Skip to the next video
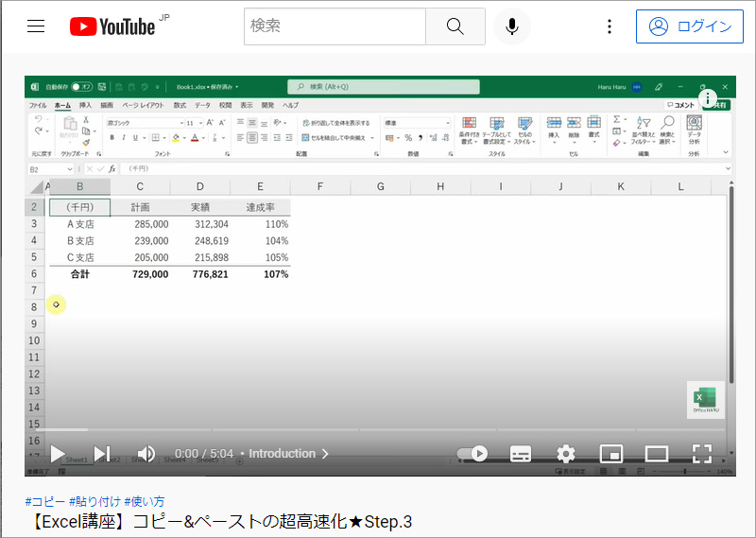Screen dimensions: 756x538 (x=102, y=454)
